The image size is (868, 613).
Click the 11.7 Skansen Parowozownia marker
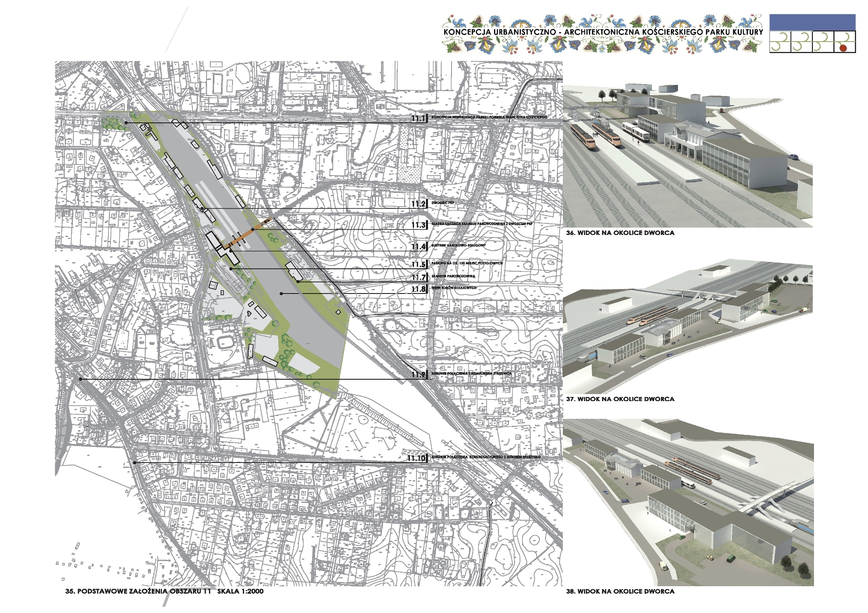[418, 277]
